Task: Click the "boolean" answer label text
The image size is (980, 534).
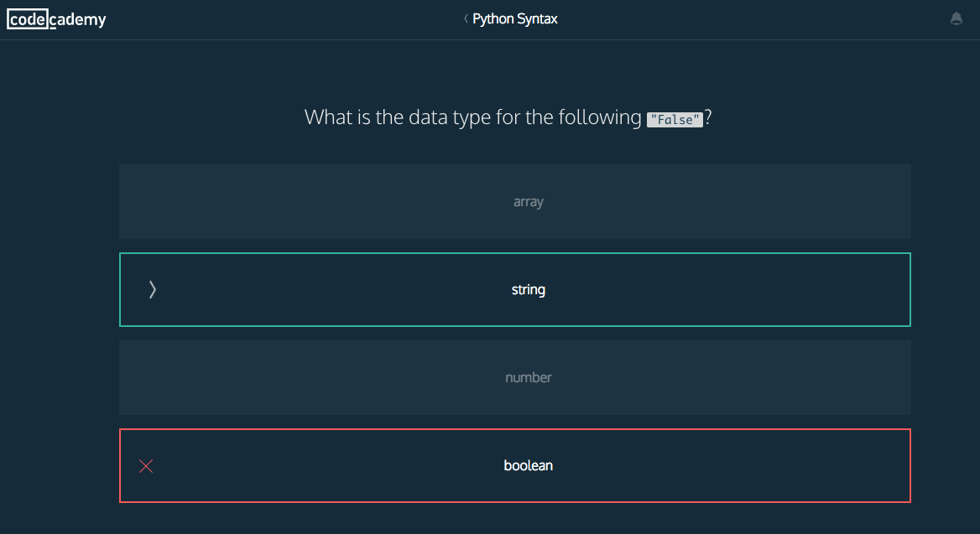Action: pyautogui.click(x=529, y=466)
